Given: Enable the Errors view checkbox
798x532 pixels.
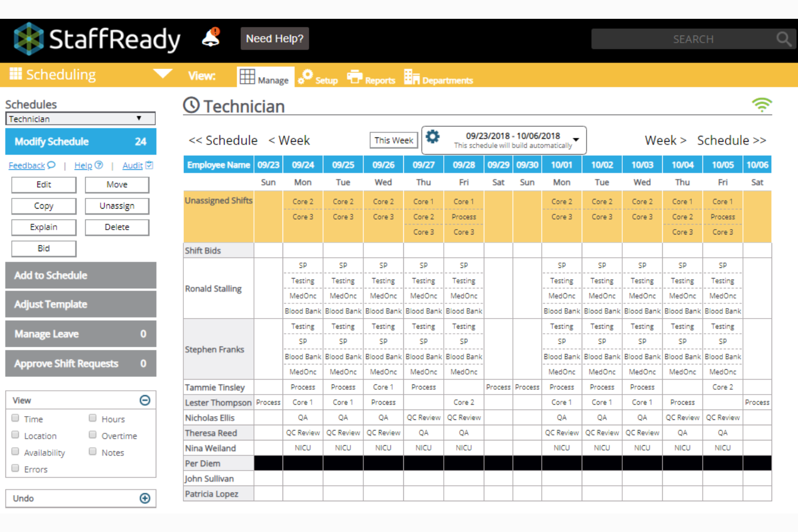Looking at the screenshot, I should coord(16,468).
